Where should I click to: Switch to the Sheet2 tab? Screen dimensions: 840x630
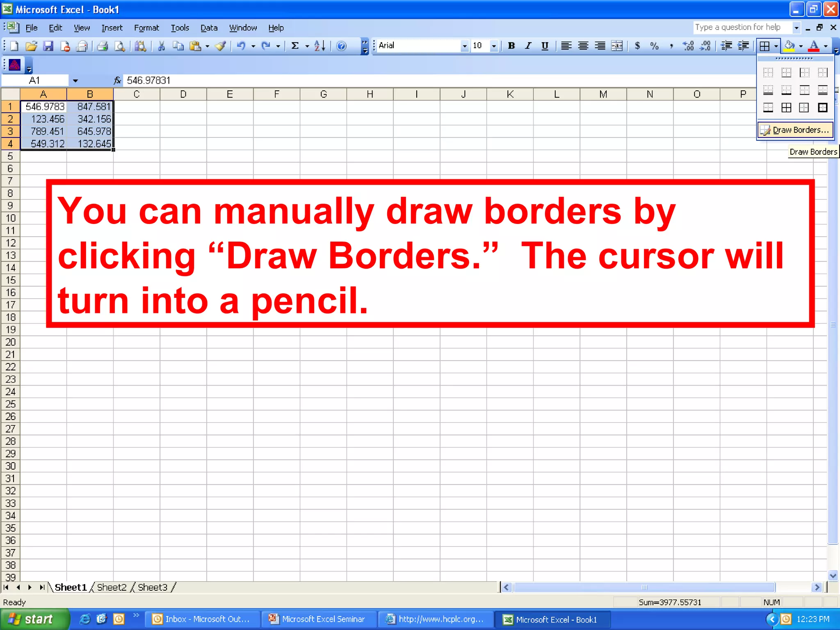click(112, 587)
